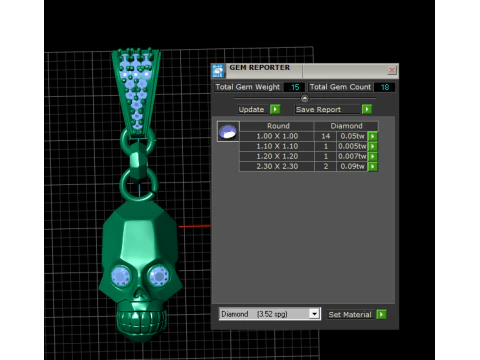Click green arrow for 1.00 X 1.00 row
This screenshot has height=360, width=480.
click(373, 136)
